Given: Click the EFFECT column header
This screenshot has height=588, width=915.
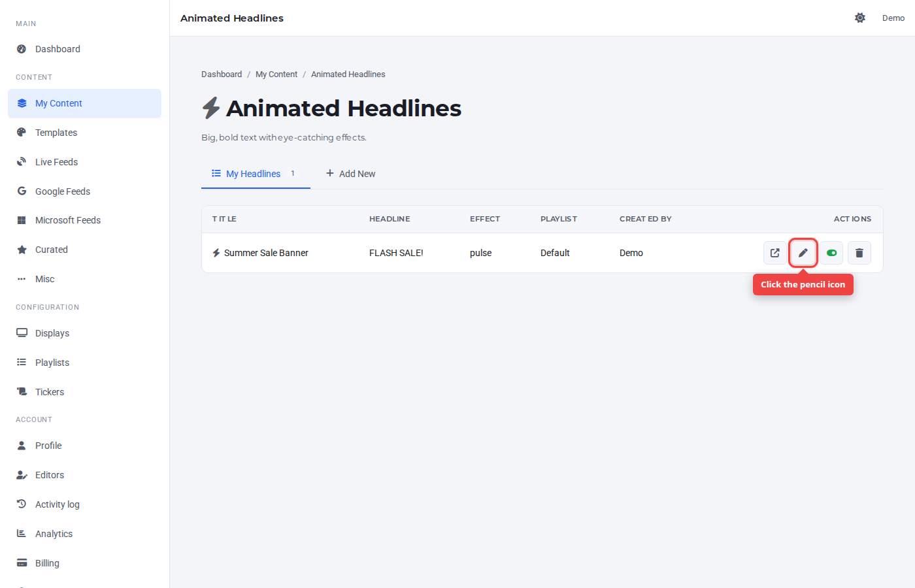Looking at the screenshot, I should tap(485, 219).
